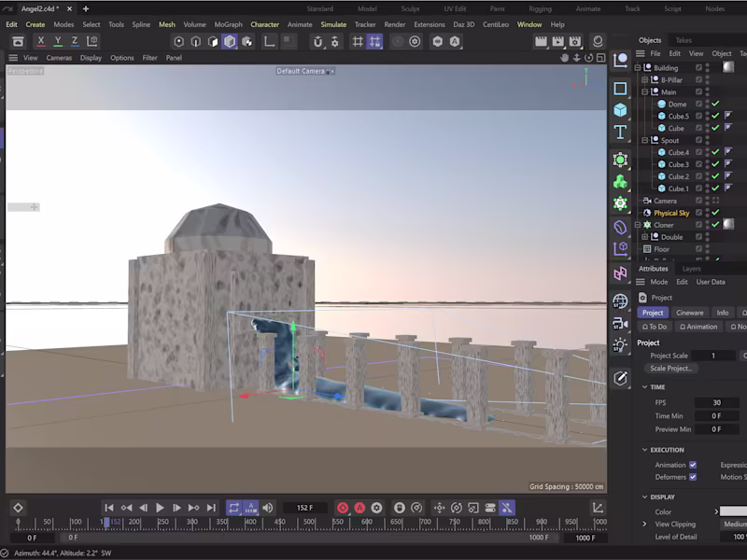This screenshot has width=747, height=560.
Task: Collapse the Spout null hierarchy
Action: (645, 141)
